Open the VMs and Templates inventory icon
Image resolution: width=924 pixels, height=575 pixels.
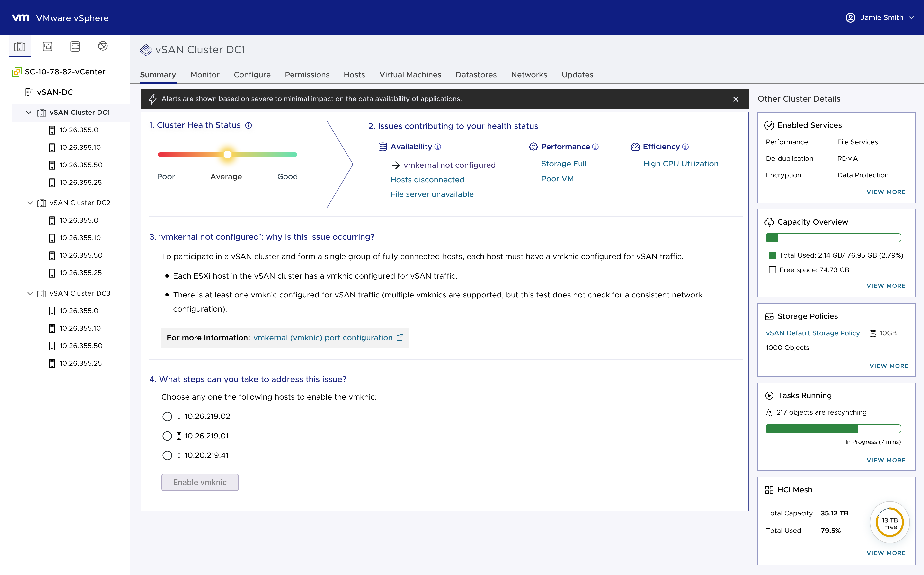[x=47, y=46]
